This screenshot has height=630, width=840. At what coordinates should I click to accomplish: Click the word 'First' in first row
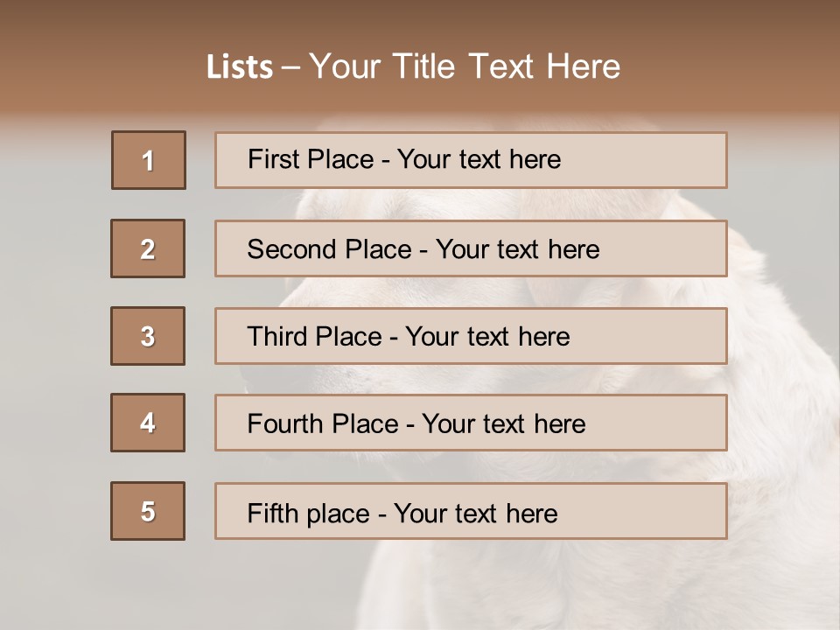click(273, 159)
